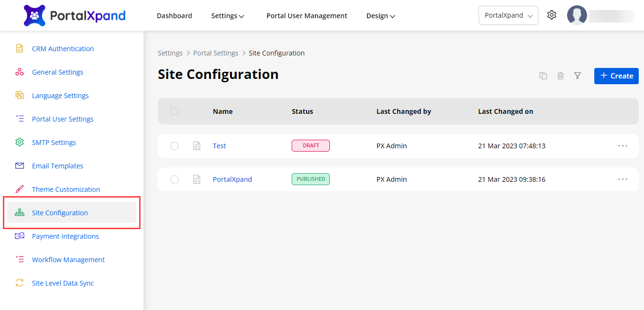Open the three-dot menu for the Test row
Image resolution: width=644 pixels, height=310 pixels.
click(622, 146)
